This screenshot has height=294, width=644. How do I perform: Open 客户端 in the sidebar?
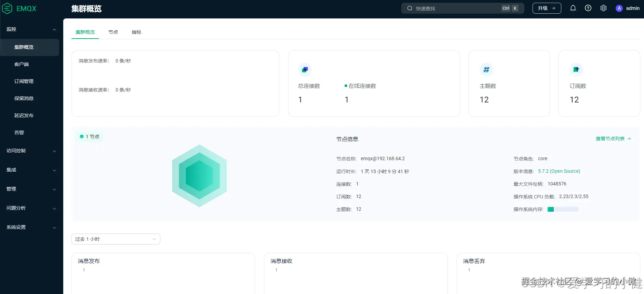pos(22,64)
